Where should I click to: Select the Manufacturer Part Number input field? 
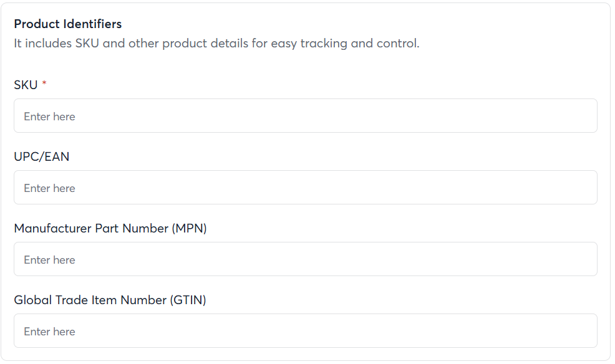pyautogui.click(x=305, y=259)
